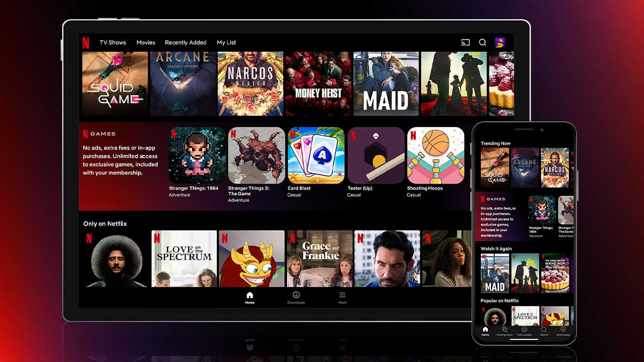Select the red-eyed man thumbnail on the tablet
Screen dimensions: 644x362
387,258
